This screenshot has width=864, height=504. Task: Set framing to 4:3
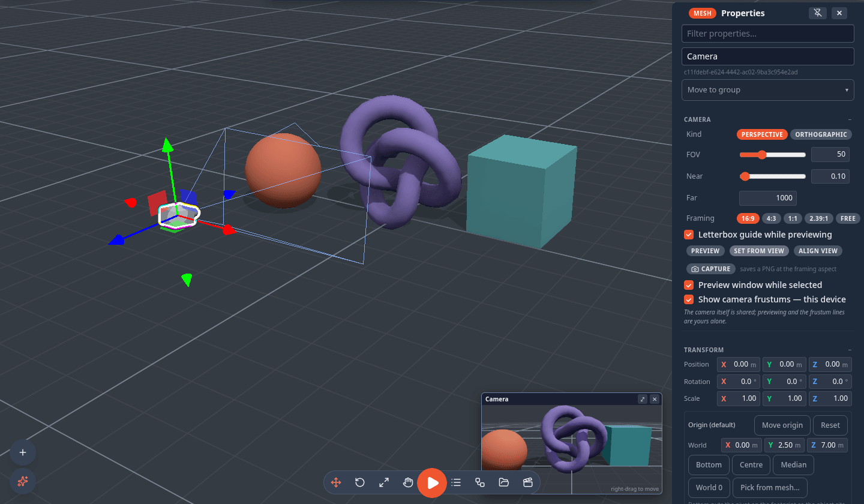772,218
